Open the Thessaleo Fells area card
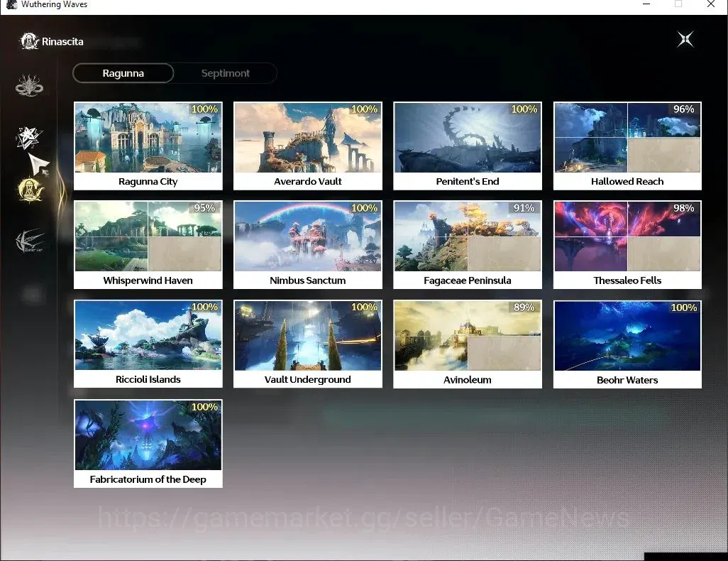The width and height of the screenshot is (728, 561). (x=627, y=245)
